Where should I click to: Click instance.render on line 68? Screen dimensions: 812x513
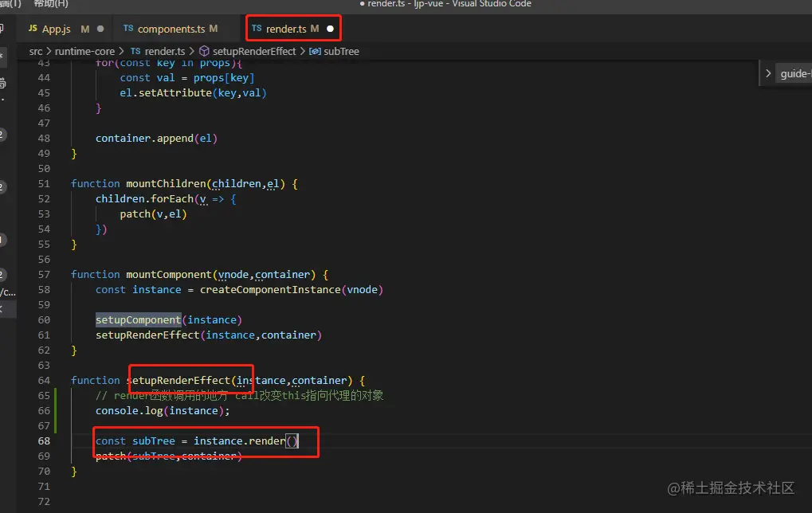click(x=239, y=441)
